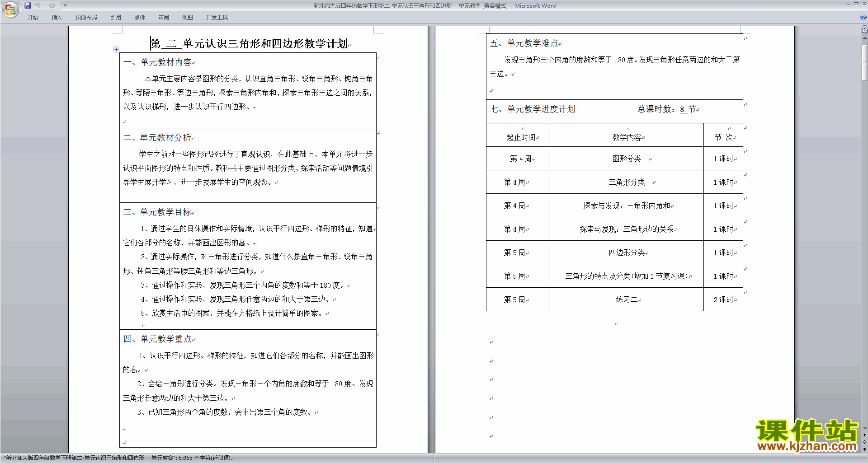Click cell 探索与发现：三角形边的关系
Viewport: 868px width, 463px height.
(627, 229)
